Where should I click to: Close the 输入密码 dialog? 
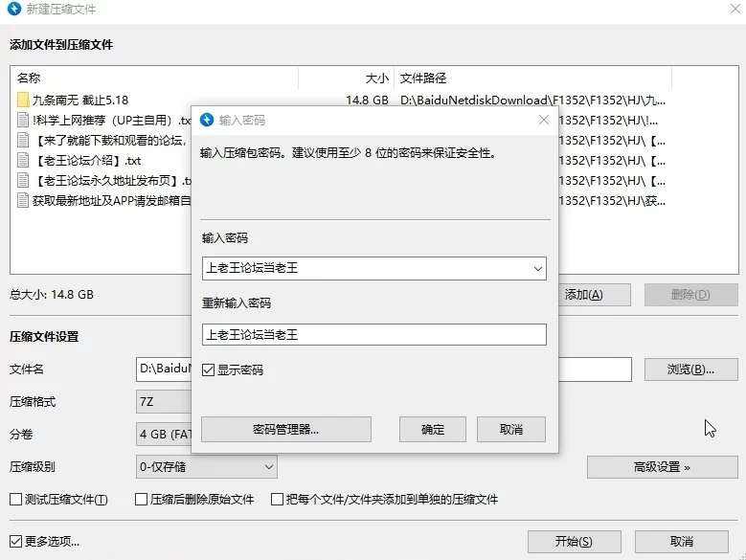544,120
